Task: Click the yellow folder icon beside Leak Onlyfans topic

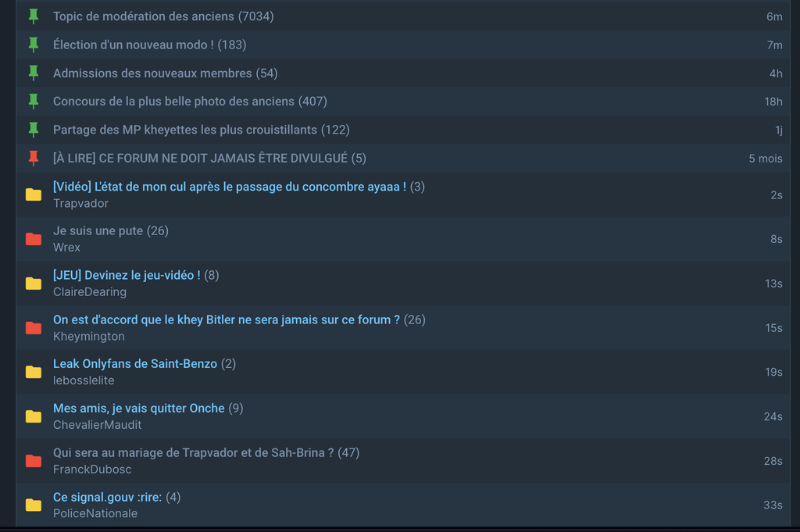Action: (x=34, y=372)
